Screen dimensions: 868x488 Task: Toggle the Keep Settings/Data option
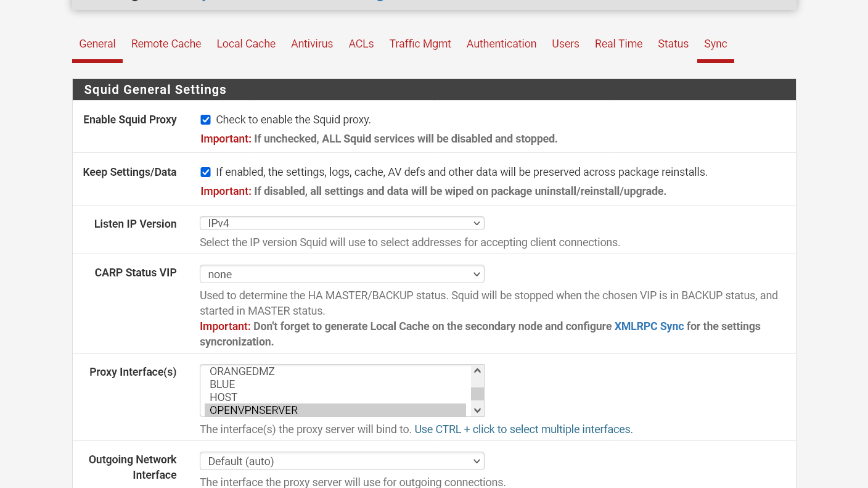point(205,172)
